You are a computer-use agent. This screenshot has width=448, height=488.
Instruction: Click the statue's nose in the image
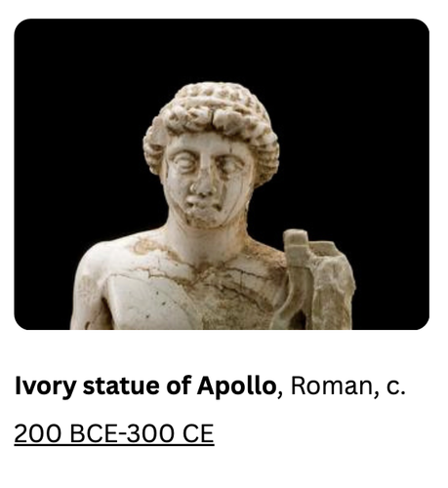tap(202, 183)
